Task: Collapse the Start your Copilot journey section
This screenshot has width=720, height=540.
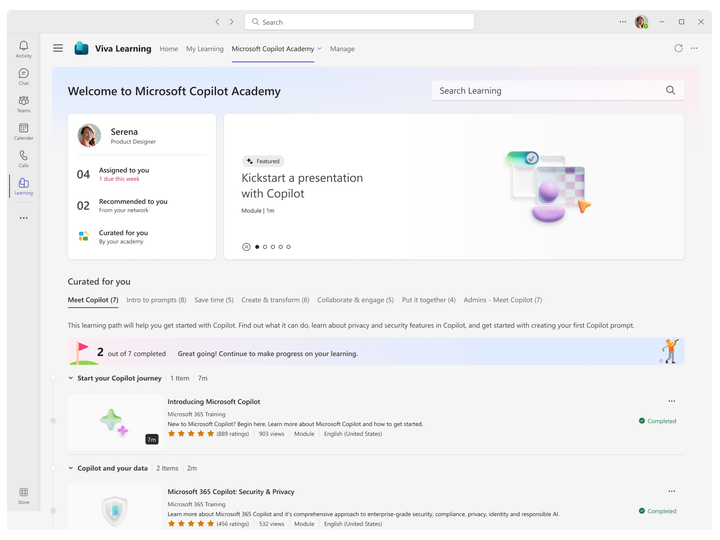Action: click(71, 378)
